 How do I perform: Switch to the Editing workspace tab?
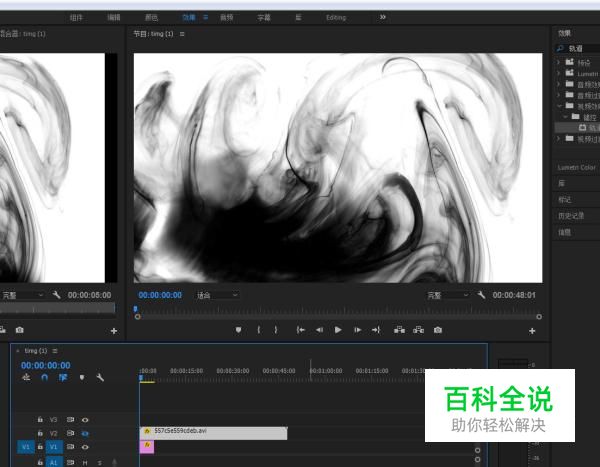(336, 17)
